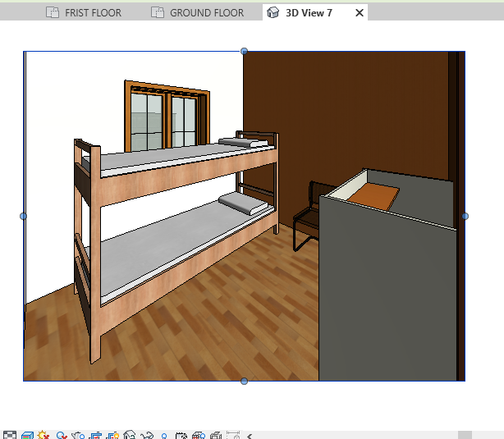504x439 pixels.
Task: Click the left crop region handle
Action: click(23, 217)
